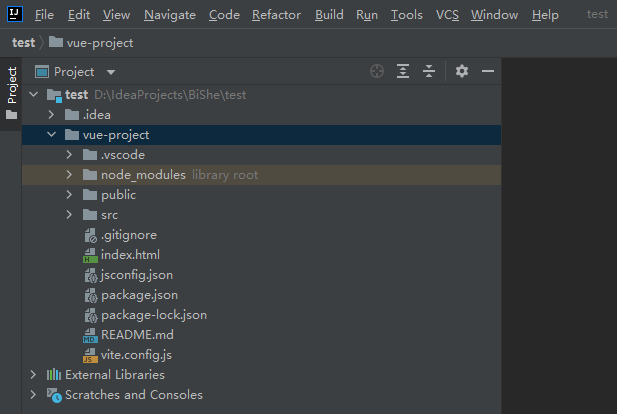Open the Project view type dropdown
This screenshot has width=617, height=414.
tap(111, 72)
